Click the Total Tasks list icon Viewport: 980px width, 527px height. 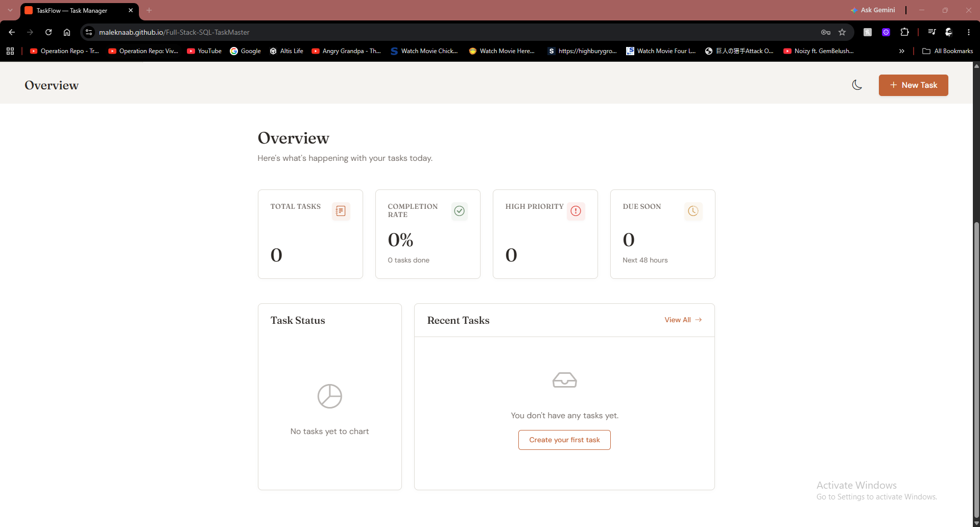[x=341, y=211]
